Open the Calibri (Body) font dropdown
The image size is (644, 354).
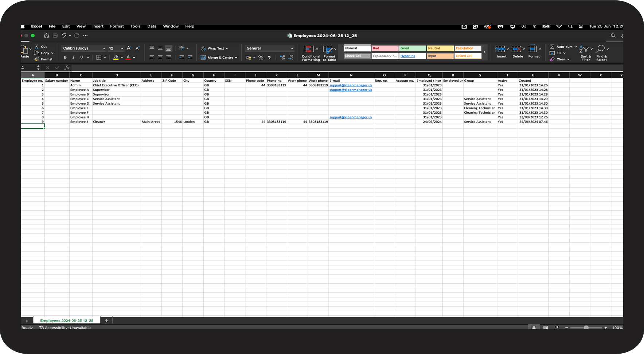[84, 48]
